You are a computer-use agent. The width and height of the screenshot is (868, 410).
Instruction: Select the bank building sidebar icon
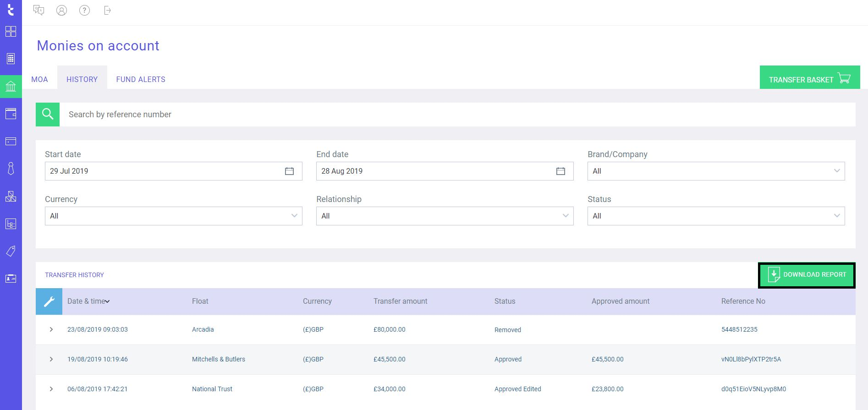[x=11, y=86]
